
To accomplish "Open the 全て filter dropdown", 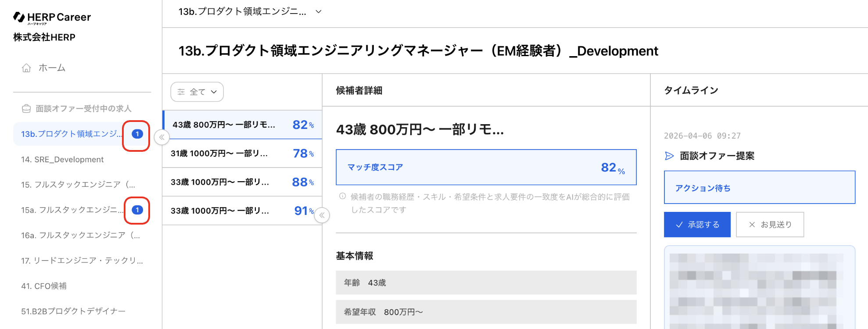I will click(x=197, y=92).
